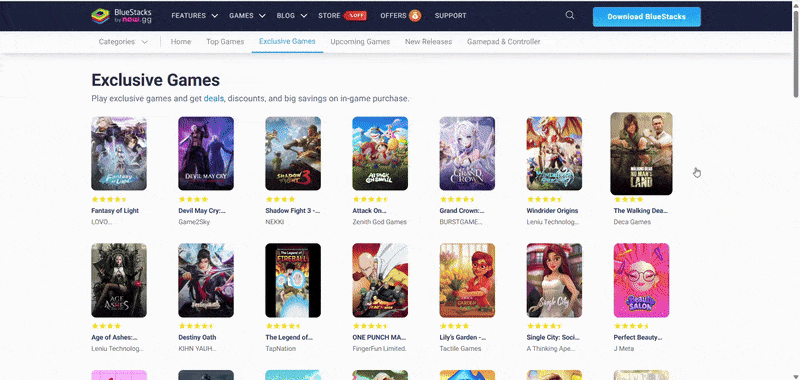This screenshot has width=800, height=380.
Task: Open Lily's Garden game thumbnail
Action: click(467, 281)
